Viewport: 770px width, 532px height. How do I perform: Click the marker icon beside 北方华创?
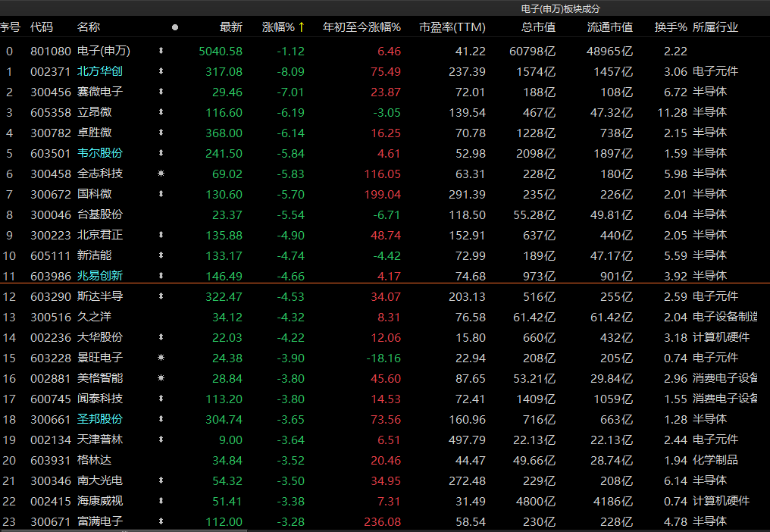pyautogui.click(x=161, y=72)
